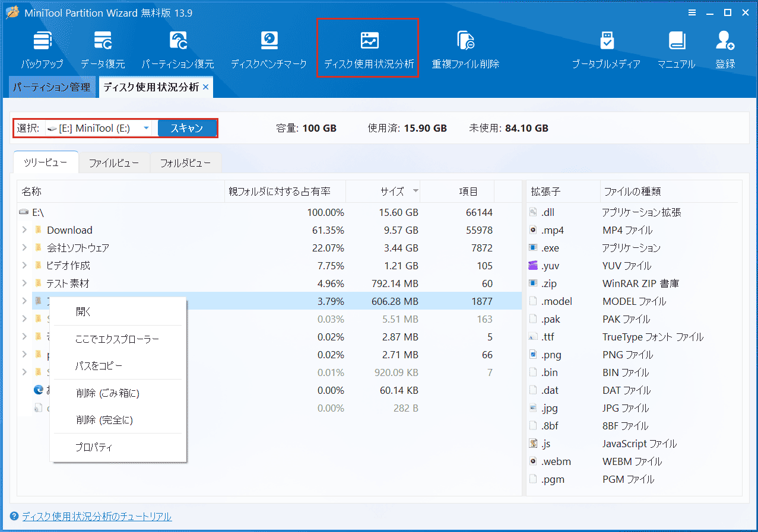The width and height of the screenshot is (758, 532).
Task: Create ブータブルメディア from the toolbar
Action: click(x=606, y=50)
